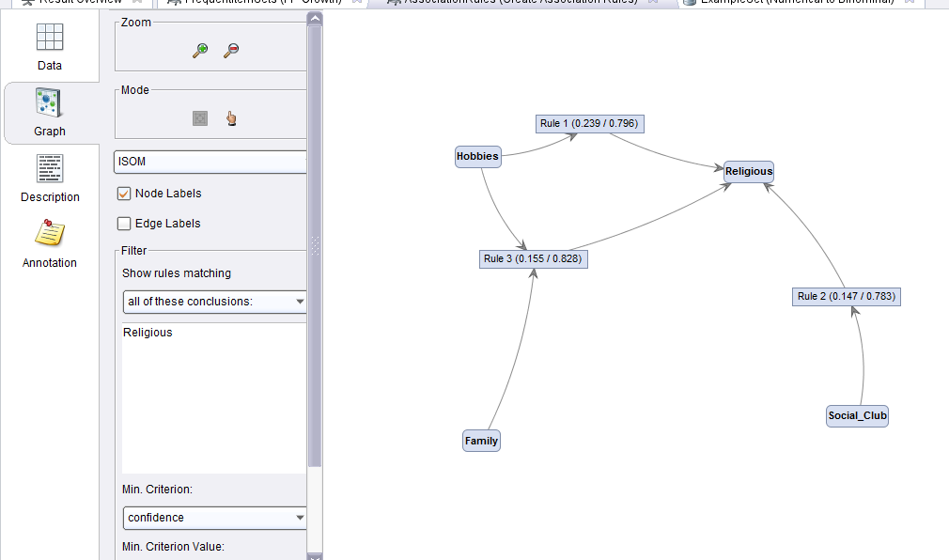
Task: Click the 'Min. Criterion Value:' label
Action: pyautogui.click(x=173, y=547)
